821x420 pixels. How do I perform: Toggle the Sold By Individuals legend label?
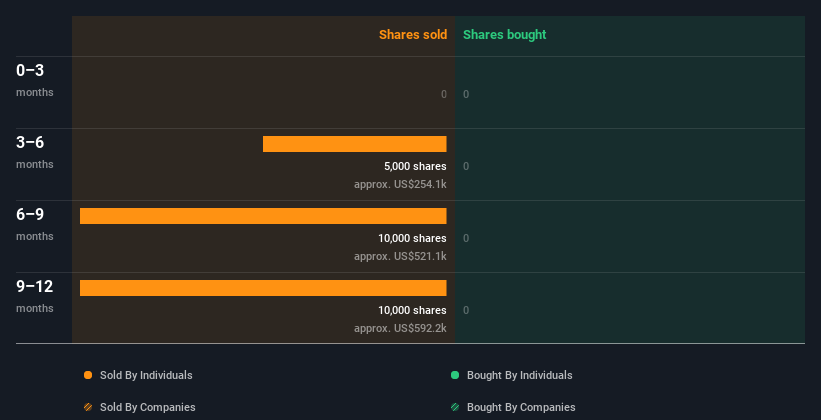click(146, 375)
